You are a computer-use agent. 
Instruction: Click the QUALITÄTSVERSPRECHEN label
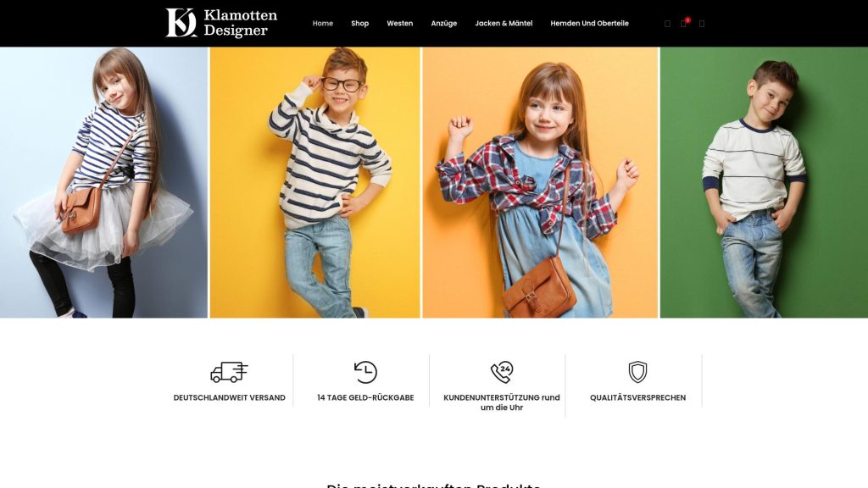637,398
